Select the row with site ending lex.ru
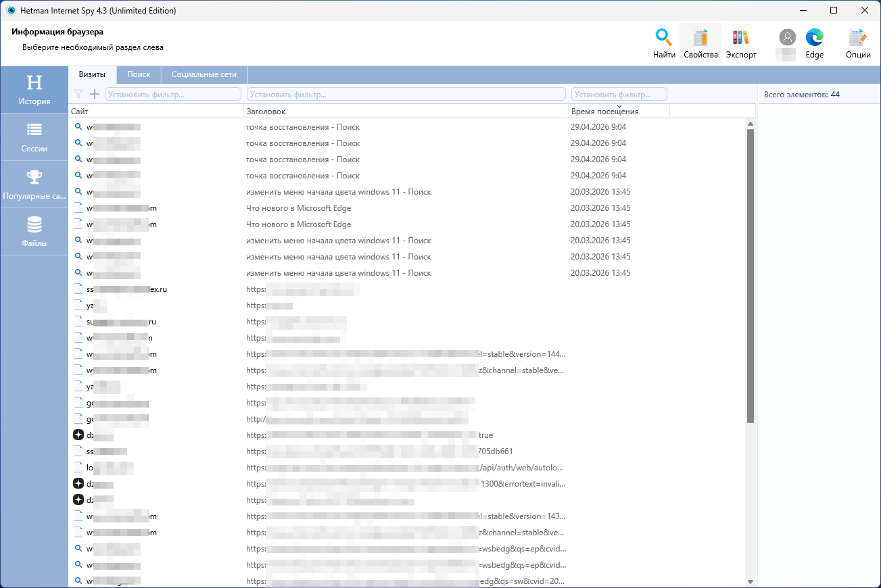Screen dimensions: 881x588 pyautogui.click(x=406, y=289)
